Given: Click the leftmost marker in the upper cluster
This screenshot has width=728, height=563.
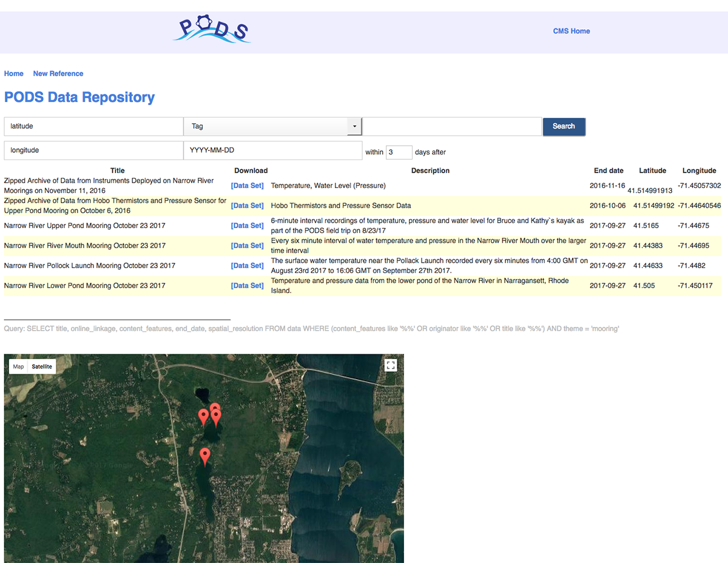Looking at the screenshot, I should tap(204, 416).
